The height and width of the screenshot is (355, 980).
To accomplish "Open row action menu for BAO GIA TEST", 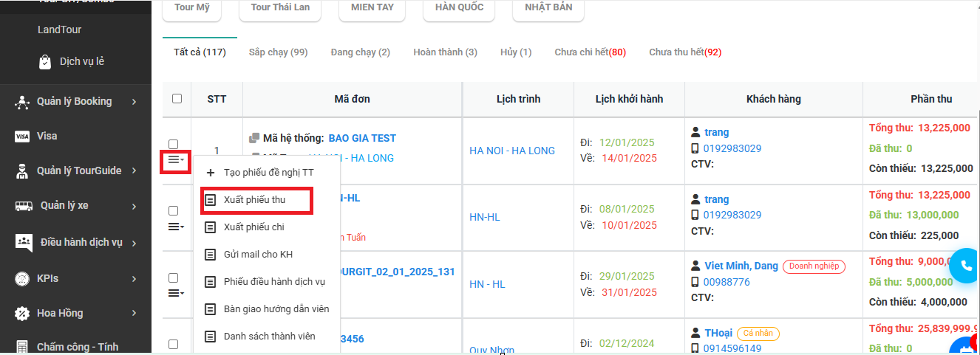I will [x=175, y=159].
